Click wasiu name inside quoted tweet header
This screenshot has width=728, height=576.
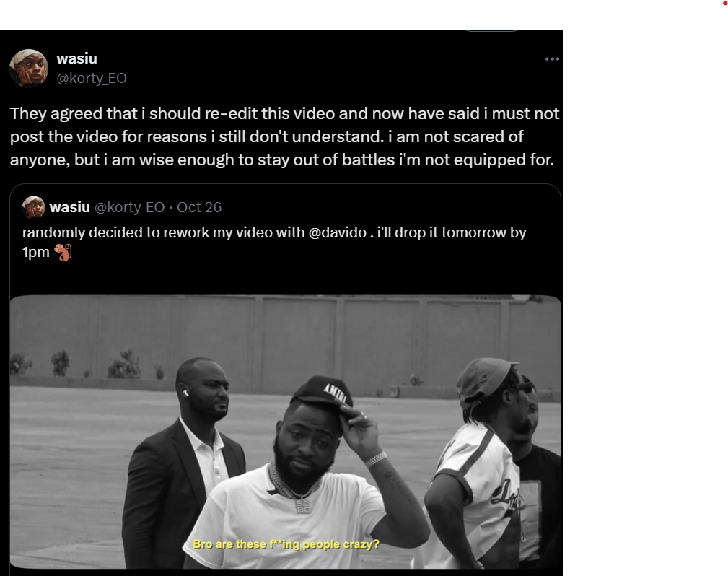pyautogui.click(x=69, y=207)
